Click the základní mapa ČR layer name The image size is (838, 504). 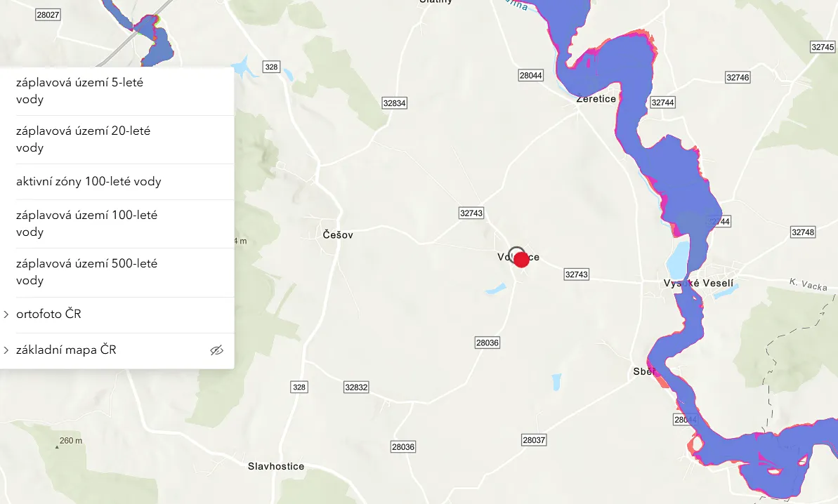(66, 350)
